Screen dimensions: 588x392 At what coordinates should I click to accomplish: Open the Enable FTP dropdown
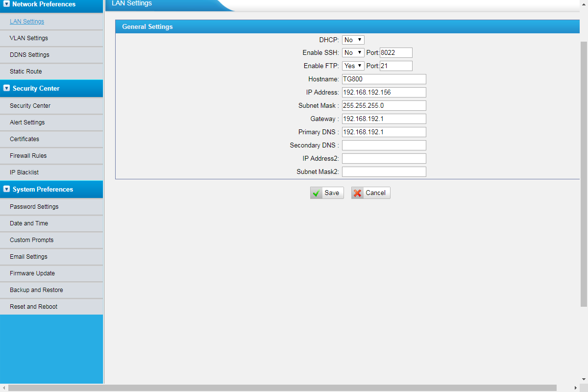click(x=353, y=66)
